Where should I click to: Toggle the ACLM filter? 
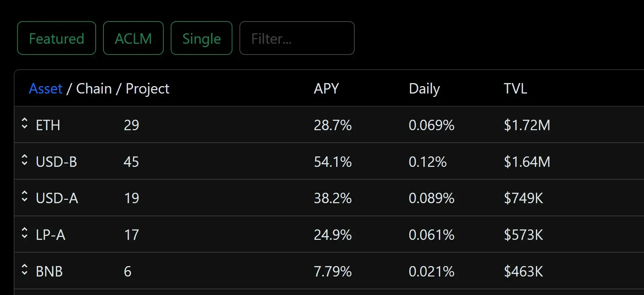[x=133, y=38]
